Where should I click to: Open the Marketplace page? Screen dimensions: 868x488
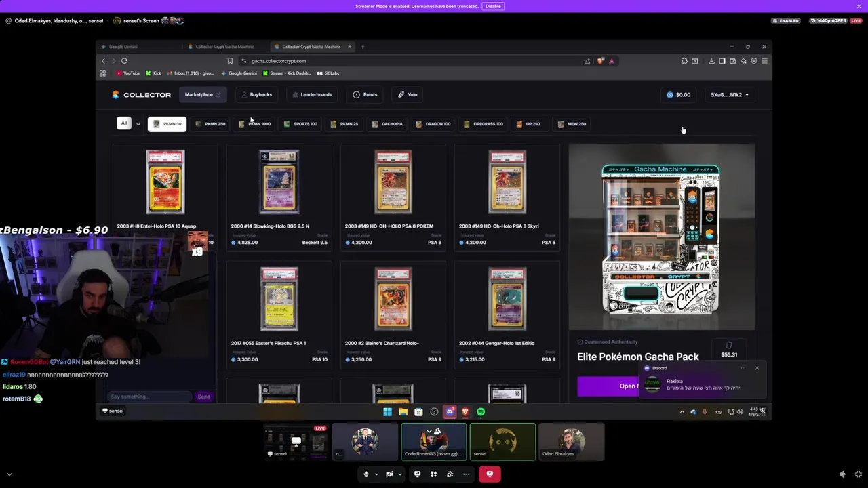click(x=202, y=95)
